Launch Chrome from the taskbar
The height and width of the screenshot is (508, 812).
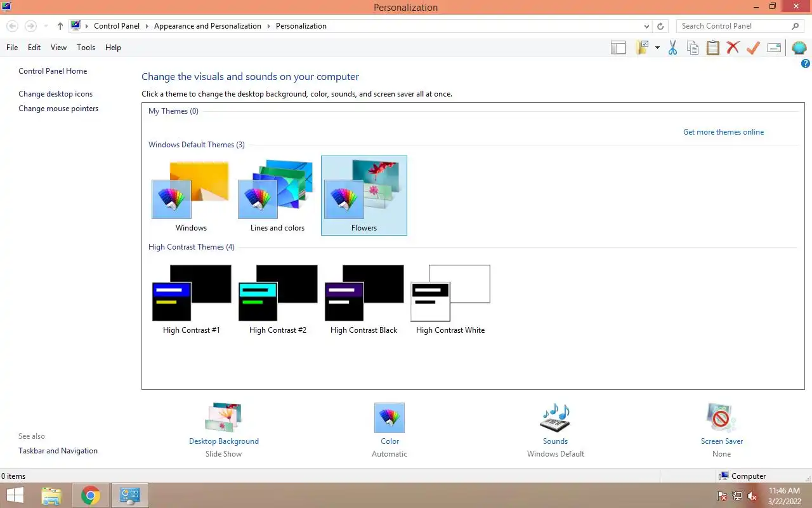tap(91, 495)
